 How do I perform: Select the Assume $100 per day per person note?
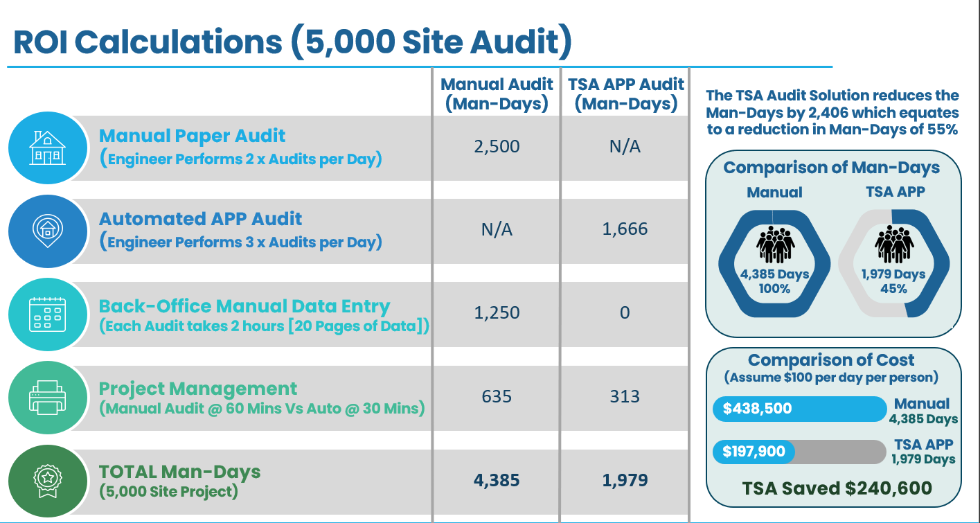tap(831, 378)
